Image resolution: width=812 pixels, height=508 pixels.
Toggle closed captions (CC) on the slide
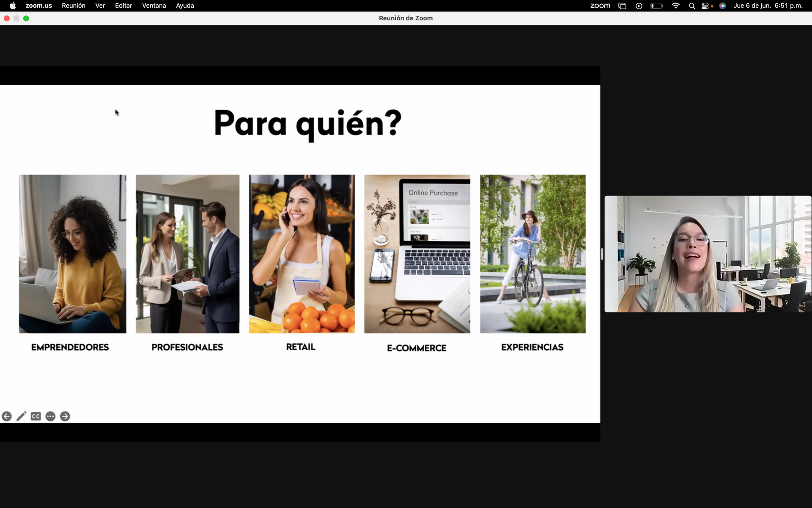click(x=36, y=416)
